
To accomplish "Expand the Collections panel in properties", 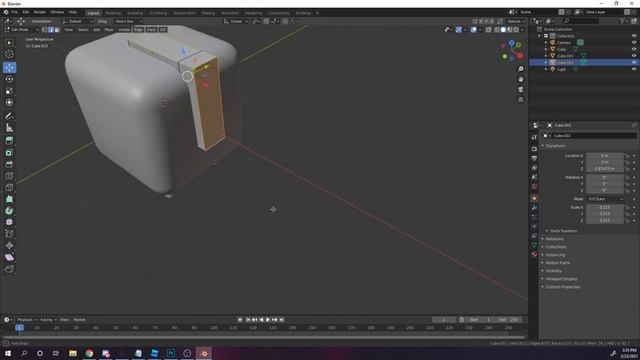I will (x=556, y=247).
